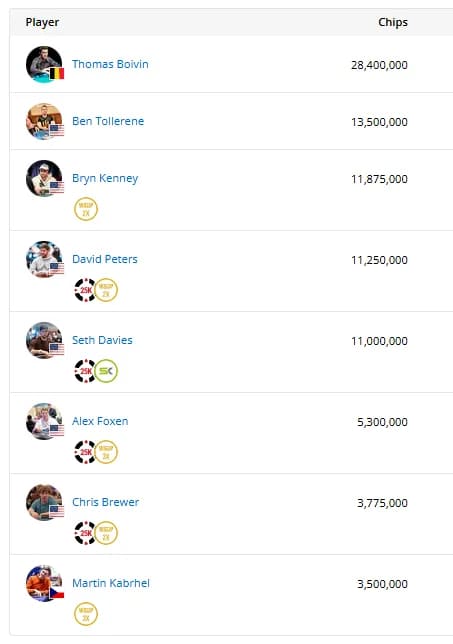Click David Peters' 25K chip badge
Image resolution: width=453 pixels, height=644 pixels.
point(85,290)
